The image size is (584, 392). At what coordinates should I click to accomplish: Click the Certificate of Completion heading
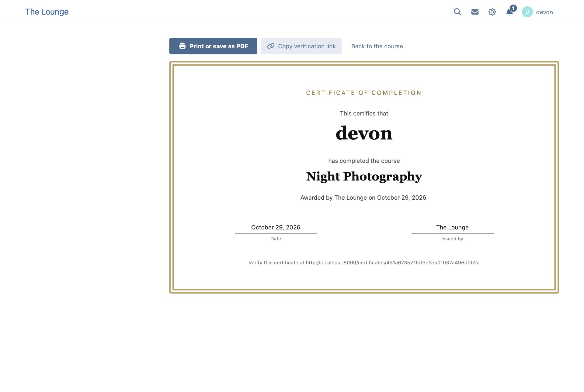click(364, 93)
